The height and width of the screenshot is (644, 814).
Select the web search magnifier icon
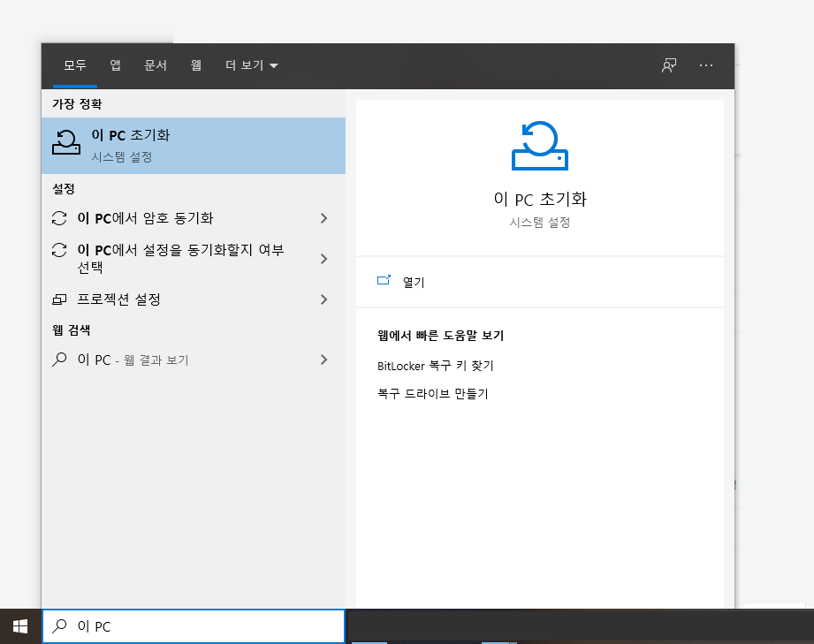[x=59, y=360]
